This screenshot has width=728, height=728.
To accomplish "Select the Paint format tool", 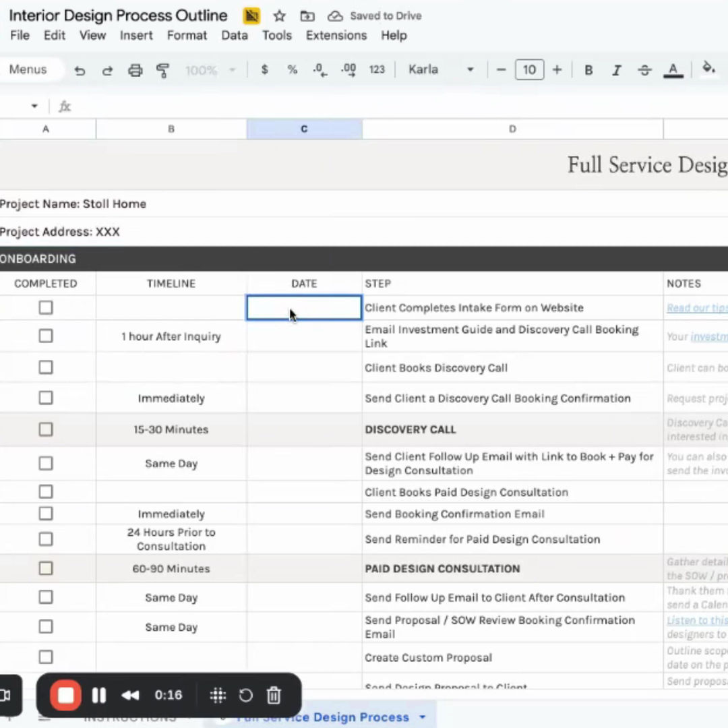I will click(x=162, y=70).
